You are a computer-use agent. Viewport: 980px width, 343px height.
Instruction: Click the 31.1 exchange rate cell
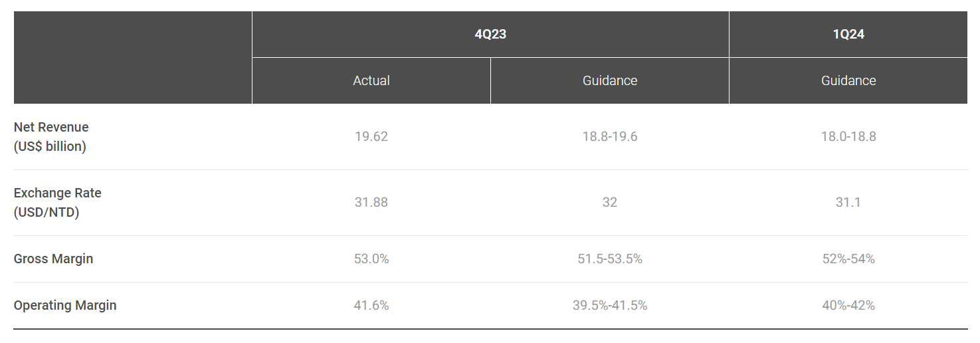point(848,202)
